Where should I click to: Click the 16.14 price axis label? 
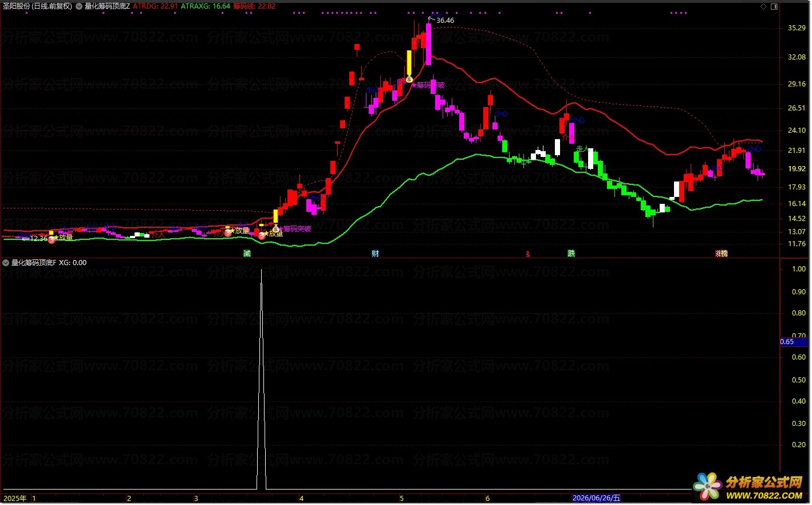tap(797, 204)
